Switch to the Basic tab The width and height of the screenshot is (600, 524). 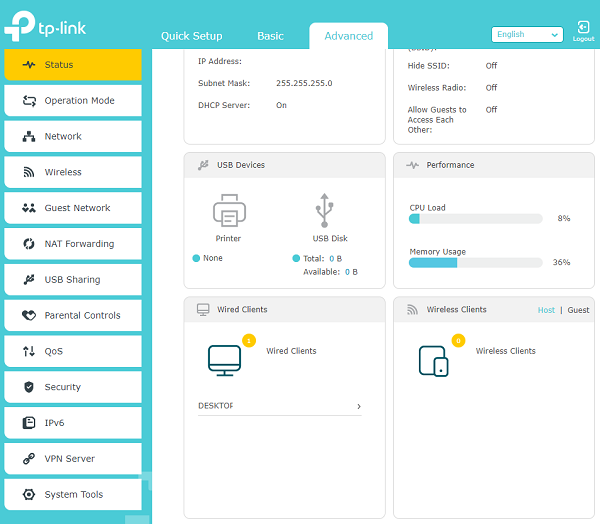pos(270,36)
